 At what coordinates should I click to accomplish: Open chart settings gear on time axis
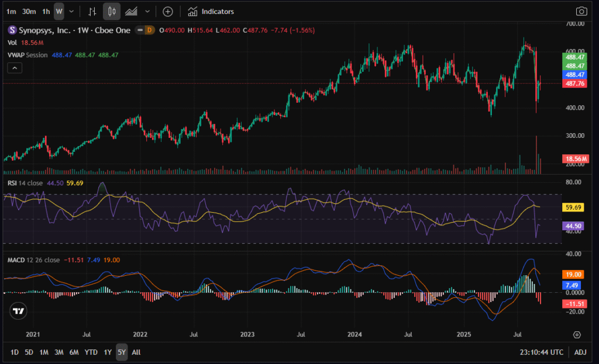pyautogui.click(x=577, y=335)
